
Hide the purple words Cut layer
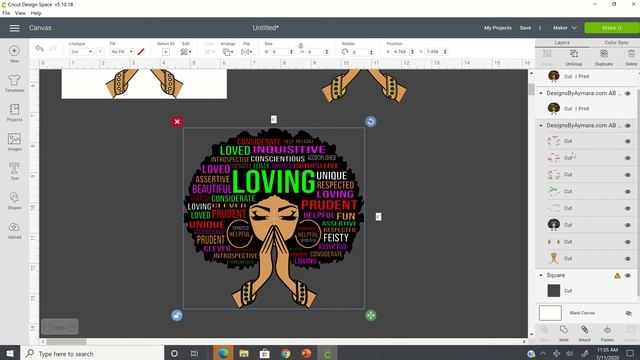[628, 141]
